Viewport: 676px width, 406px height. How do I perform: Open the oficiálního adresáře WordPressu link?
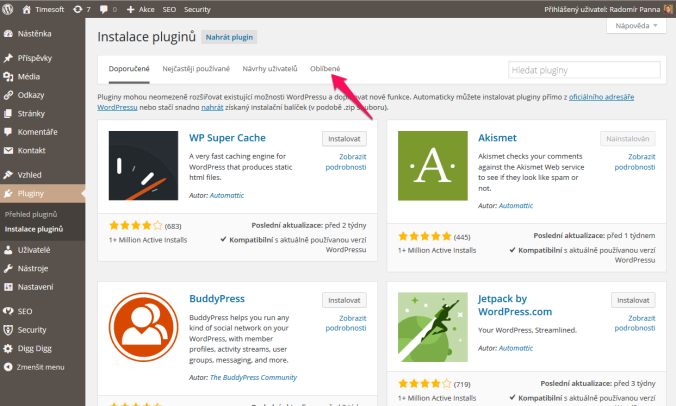pyautogui.click(x=601, y=97)
